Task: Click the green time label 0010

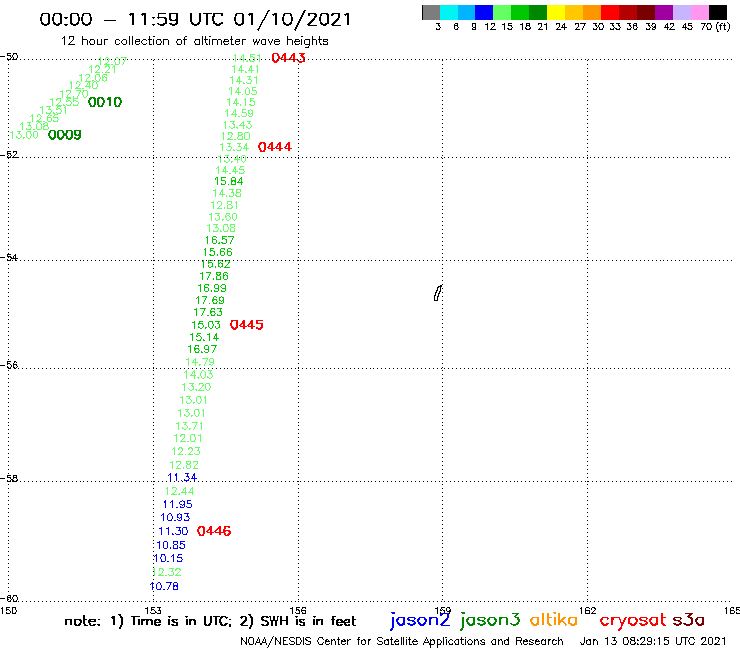Action: [x=105, y=102]
